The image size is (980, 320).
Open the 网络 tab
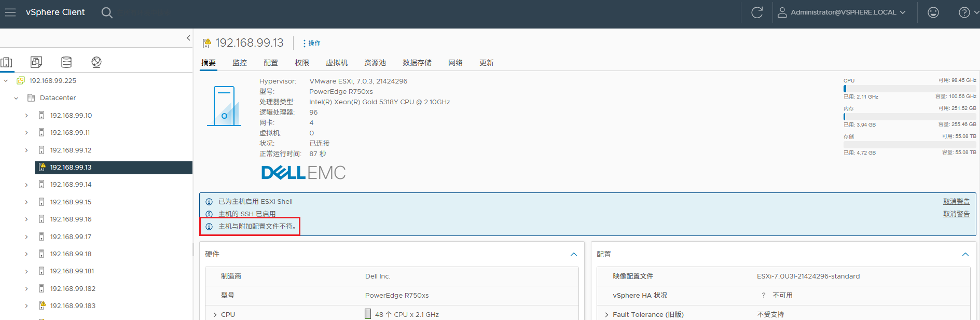pos(456,63)
